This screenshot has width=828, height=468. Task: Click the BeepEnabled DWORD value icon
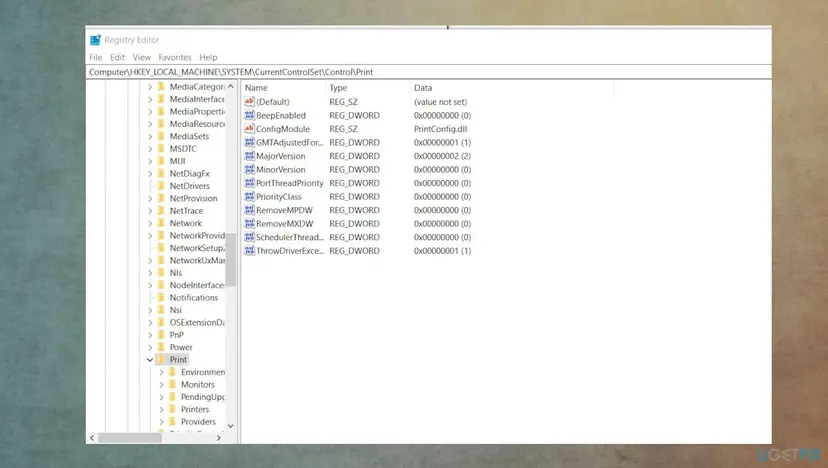point(249,115)
